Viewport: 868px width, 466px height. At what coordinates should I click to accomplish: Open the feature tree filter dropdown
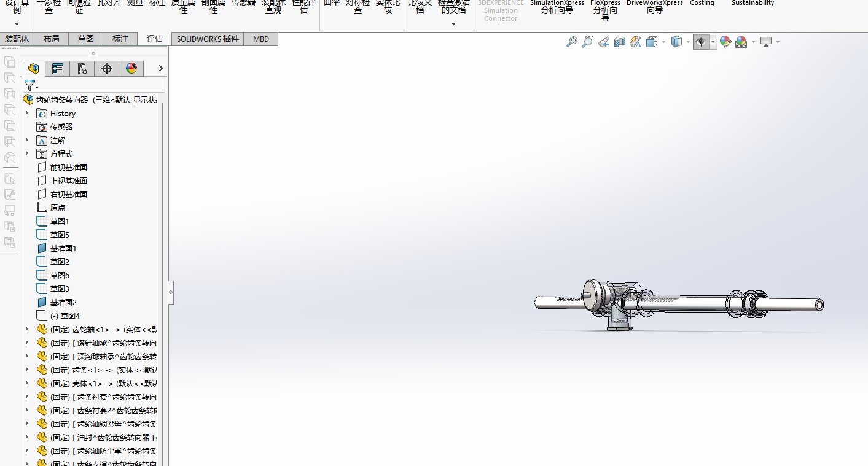31,85
